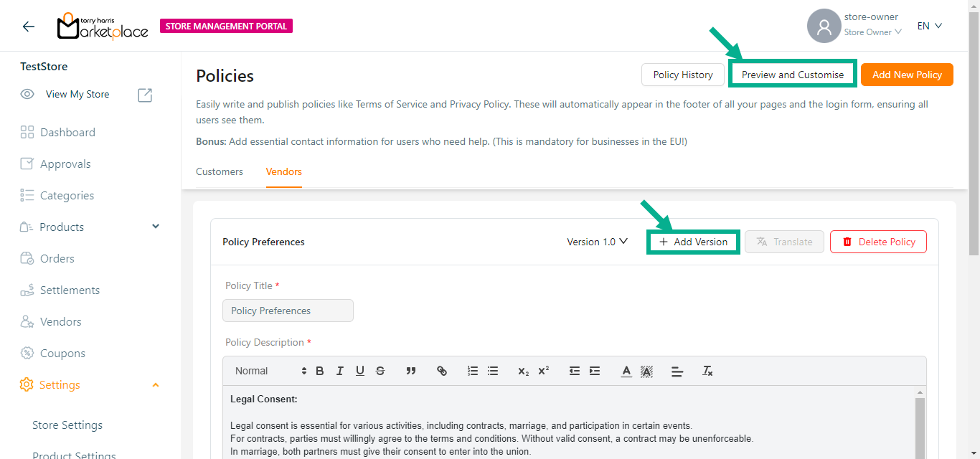The height and width of the screenshot is (459, 980).
Task: Click the clear formatting icon
Action: click(707, 371)
